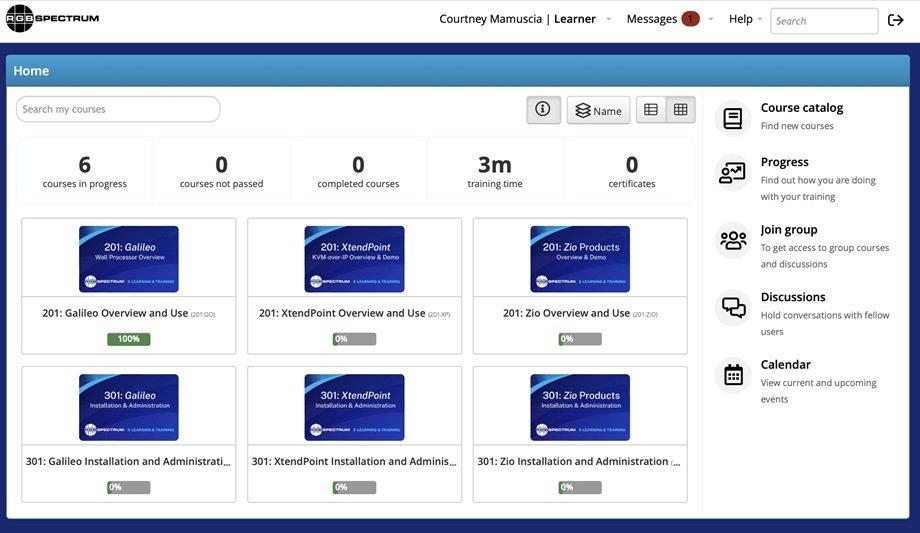Switch to list view layout
Screen dimensions: 920x533
tap(651, 110)
